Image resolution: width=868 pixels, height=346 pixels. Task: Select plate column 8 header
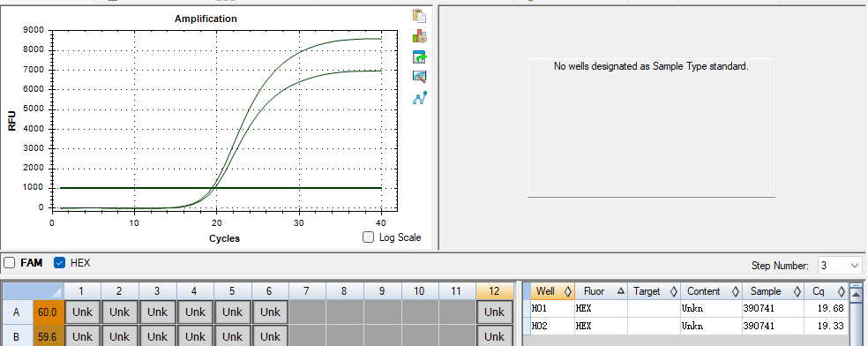(x=344, y=290)
